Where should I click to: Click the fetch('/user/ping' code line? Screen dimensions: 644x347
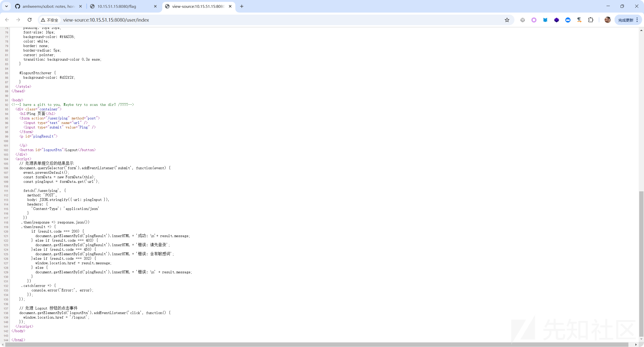pyautogui.click(x=45, y=191)
